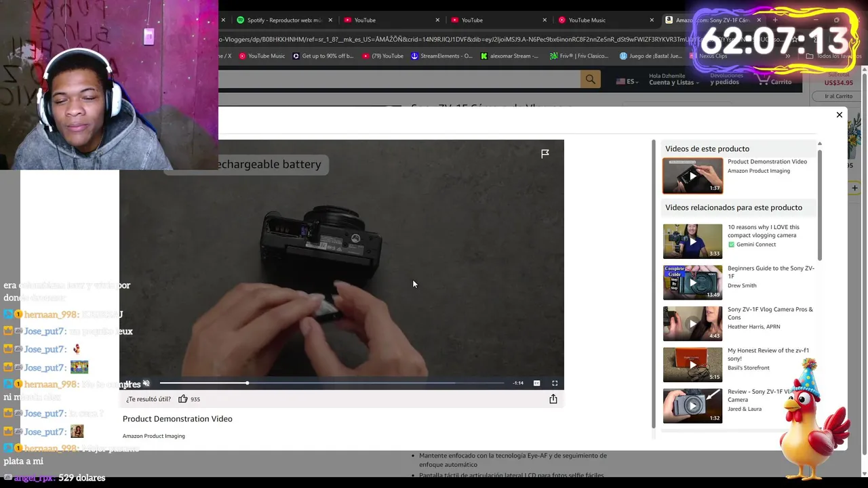The width and height of the screenshot is (868, 488).
Task: Play Beginners Guide to Sony ZV-1F thumbnail
Action: pos(692,282)
